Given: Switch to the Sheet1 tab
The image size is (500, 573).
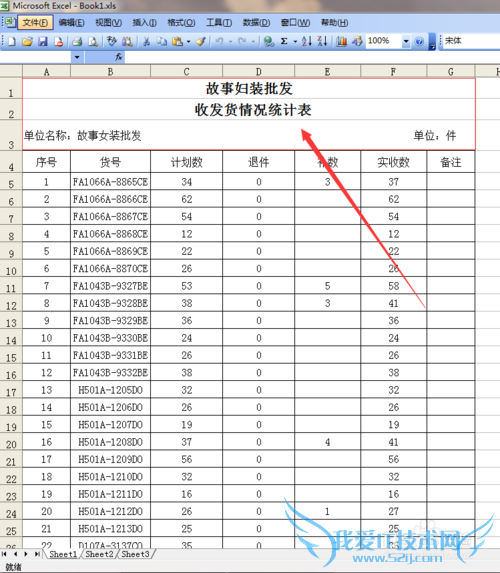Looking at the screenshot, I should [63, 554].
